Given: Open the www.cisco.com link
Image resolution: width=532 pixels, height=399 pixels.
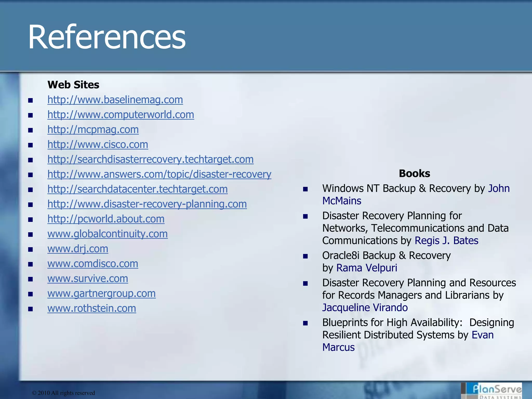Looking at the screenshot, I should (x=98, y=144).
